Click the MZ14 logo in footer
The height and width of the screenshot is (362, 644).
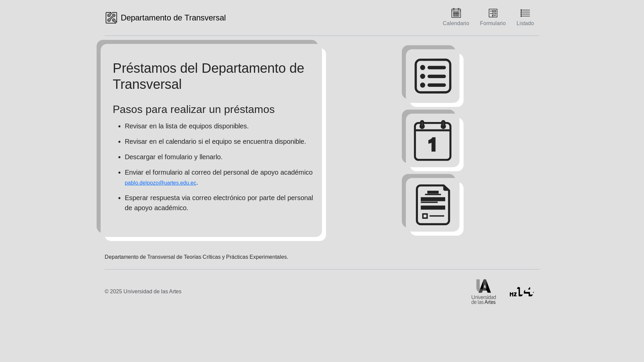click(x=522, y=292)
